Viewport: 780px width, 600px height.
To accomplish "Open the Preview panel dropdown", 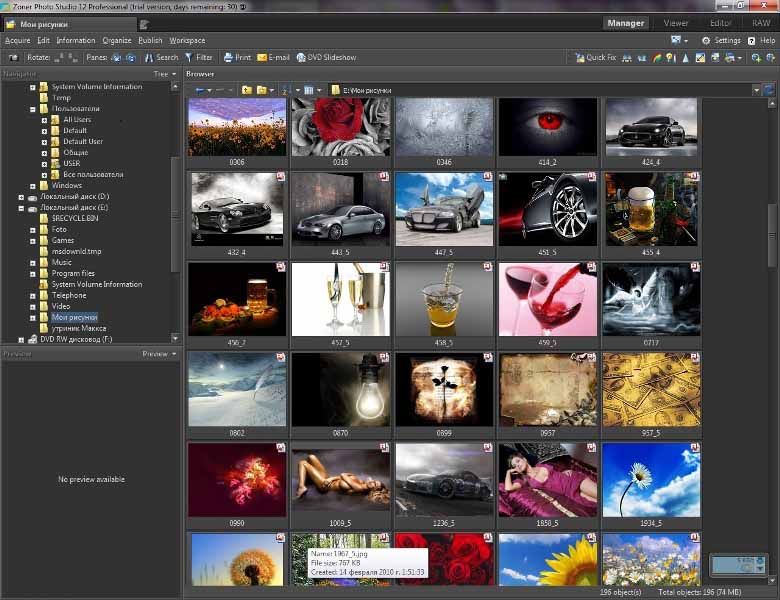I will tap(158, 353).
